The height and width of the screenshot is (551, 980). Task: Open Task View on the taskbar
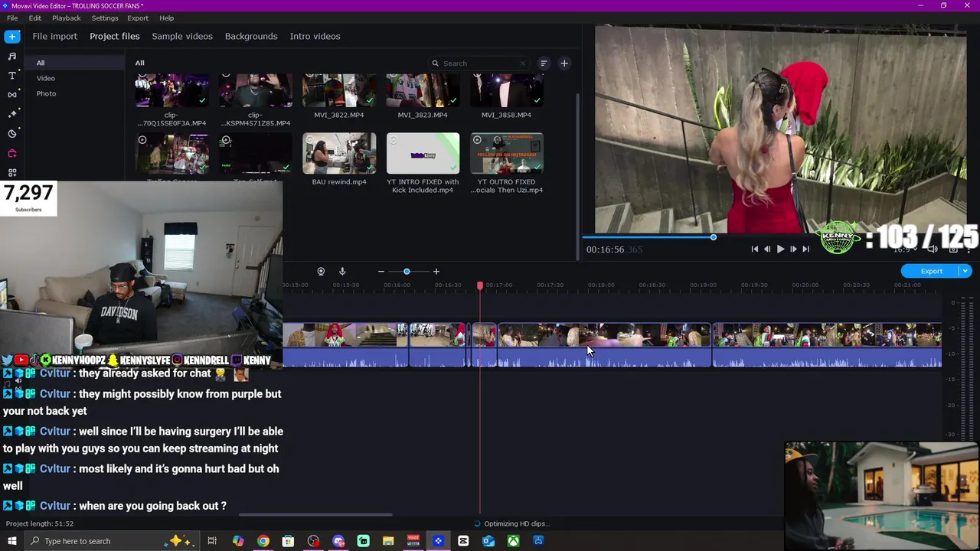click(x=212, y=541)
